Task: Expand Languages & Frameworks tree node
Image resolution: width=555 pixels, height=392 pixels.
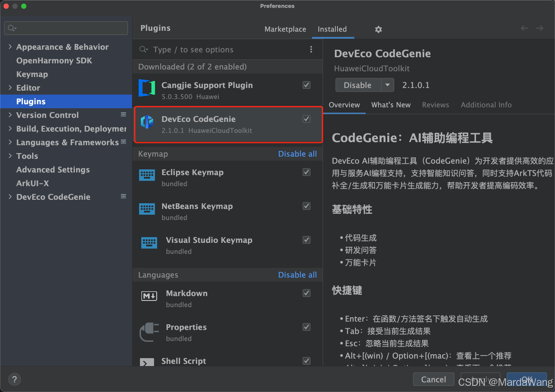Action: [x=10, y=142]
